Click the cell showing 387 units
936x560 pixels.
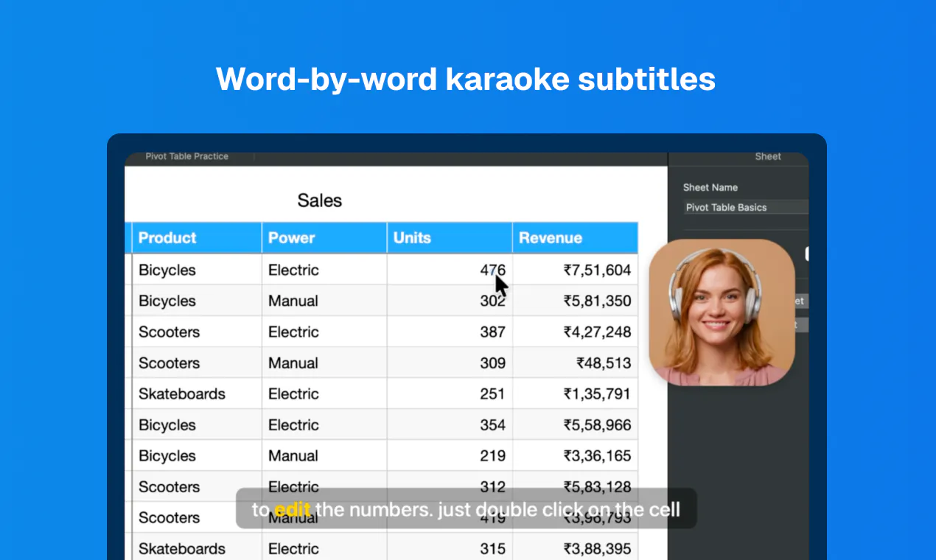tap(450, 332)
